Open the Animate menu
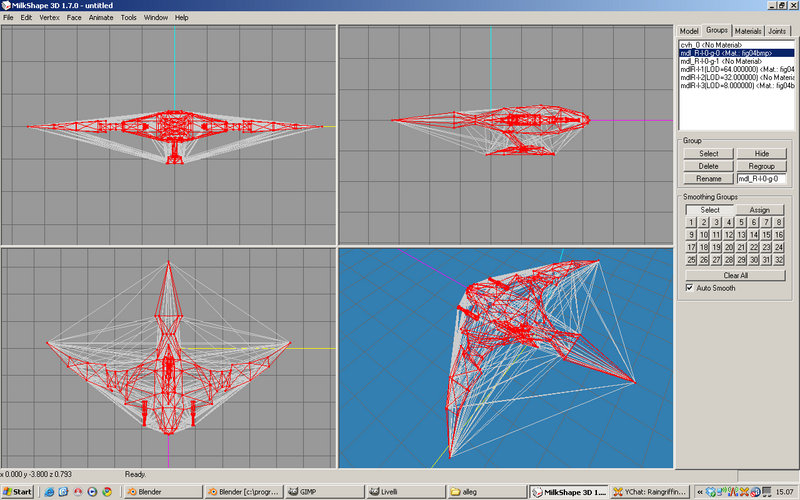The image size is (800, 500). (x=101, y=17)
